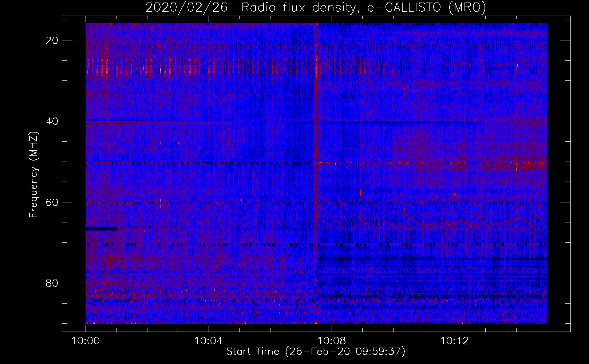Click the '10:08' time tick label
This screenshot has width=589, height=364.
(x=331, y=341)
